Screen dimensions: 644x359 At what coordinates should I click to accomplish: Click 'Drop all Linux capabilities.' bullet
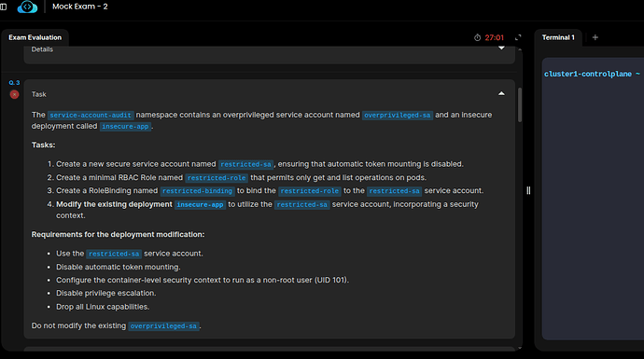point(103,307)
